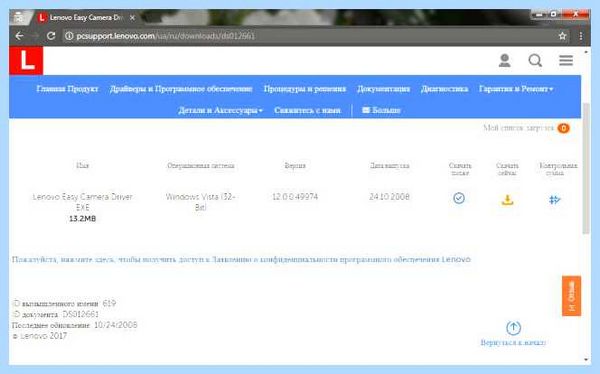The height and width of the screenshot is (374, 600).
Task: Click the magnifying glass search icon
Action: pyautogui.click(x=535, y=60)
